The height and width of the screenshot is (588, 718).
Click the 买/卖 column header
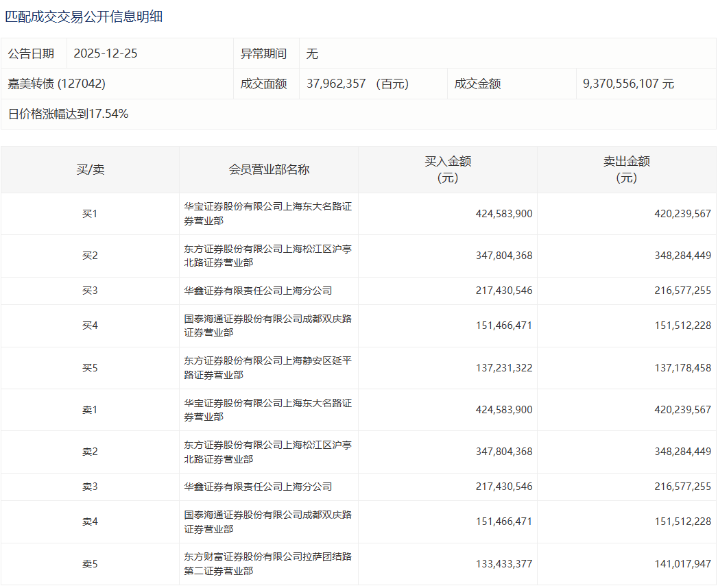[90, 169]
